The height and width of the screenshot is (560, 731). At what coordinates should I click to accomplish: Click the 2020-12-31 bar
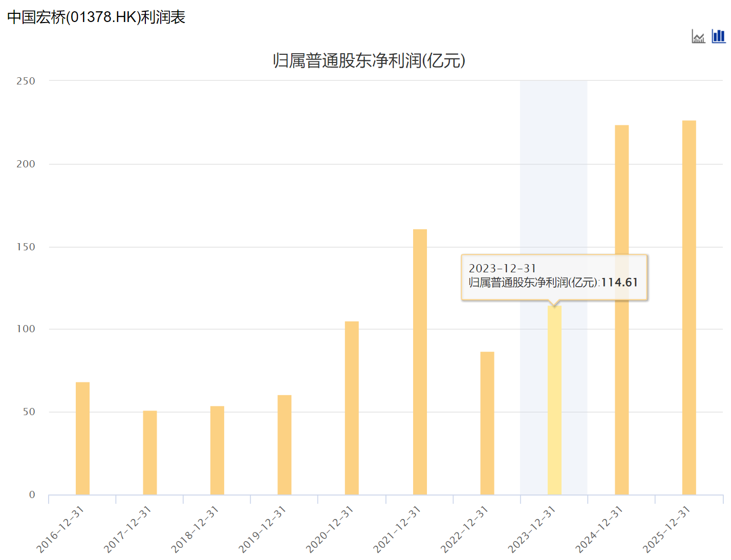point(352,407)
